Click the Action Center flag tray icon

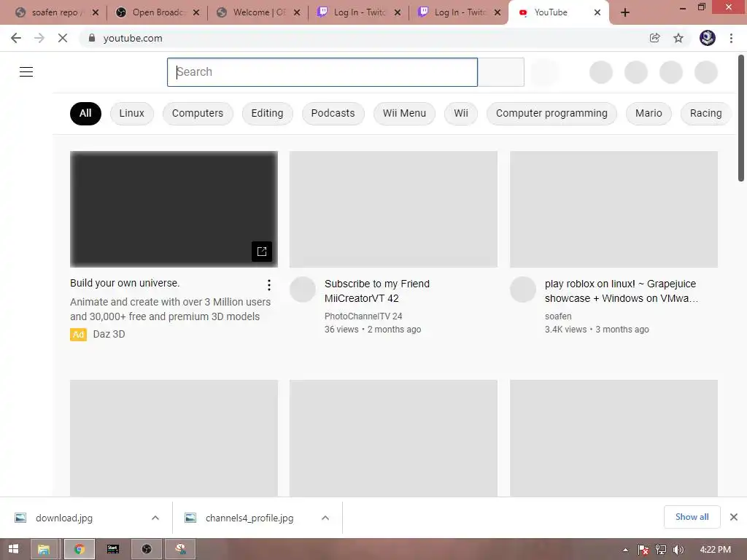tap(643, 550)
